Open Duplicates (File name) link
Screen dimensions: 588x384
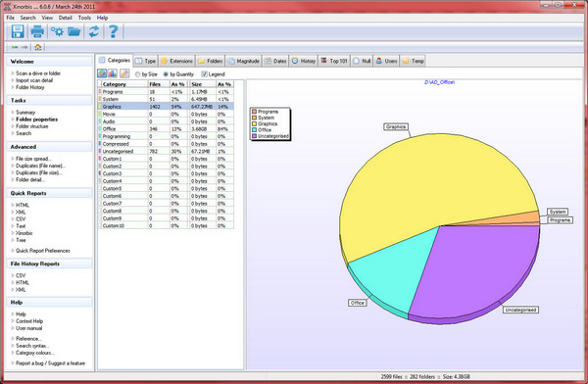pyautogui.click(x=40, y=166)
